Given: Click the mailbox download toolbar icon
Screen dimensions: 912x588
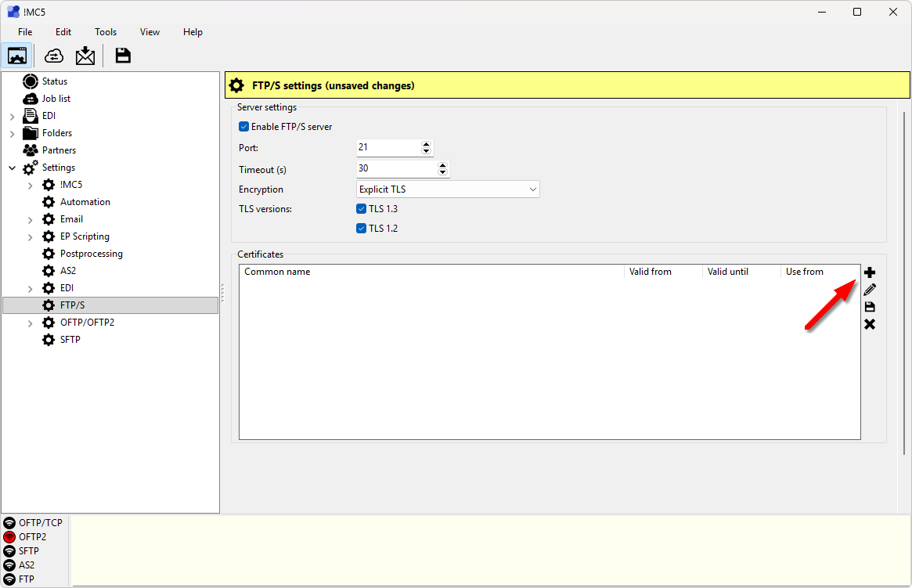Looking at the screenshot, I should point(85,56).
